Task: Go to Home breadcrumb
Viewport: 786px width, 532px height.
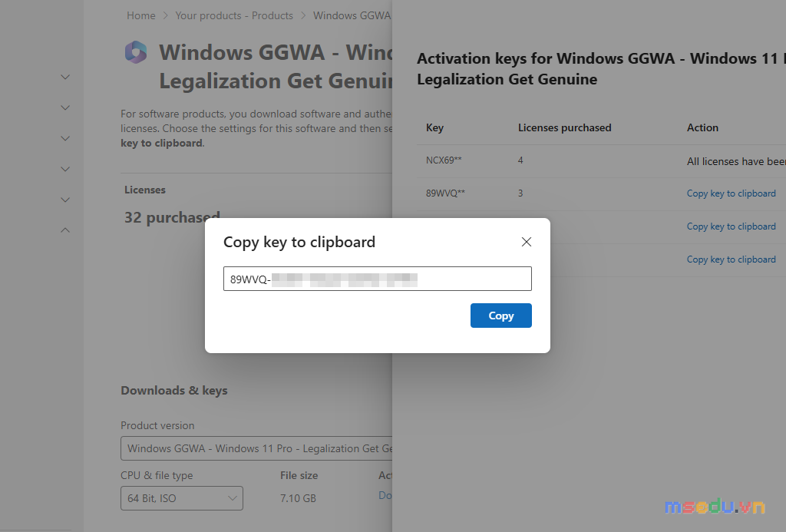Action: 141,15
